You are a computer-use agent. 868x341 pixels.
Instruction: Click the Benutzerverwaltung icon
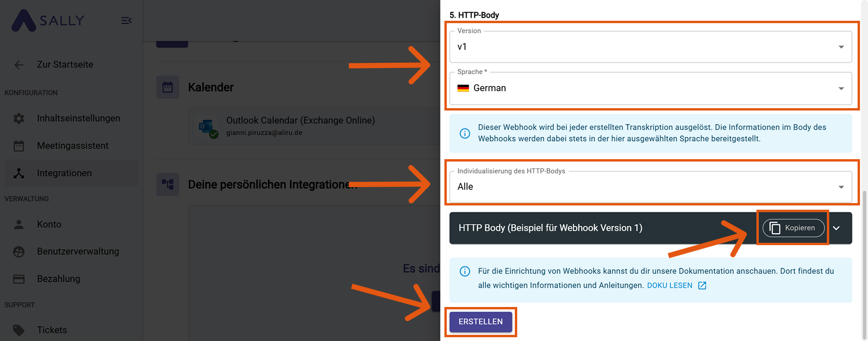click(19, 252)
